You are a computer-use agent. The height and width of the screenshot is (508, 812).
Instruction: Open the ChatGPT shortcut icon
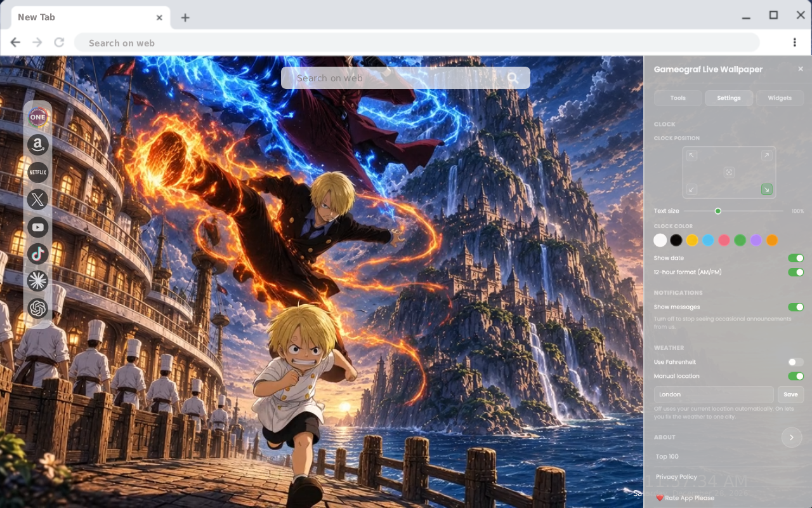click(38, 309)
